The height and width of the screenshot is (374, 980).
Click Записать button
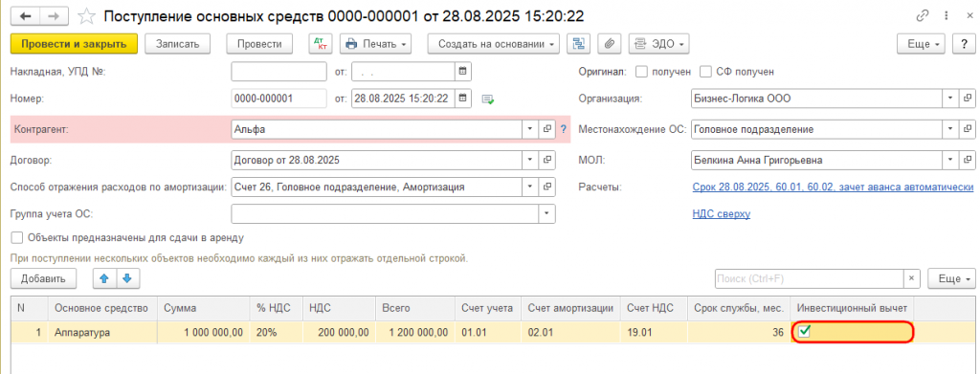(177, 44)
